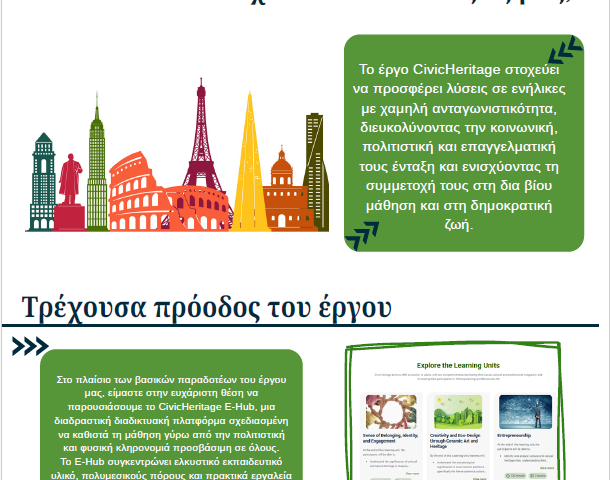Image resolution: width=610 pixels, height=480 pixels.
Task: Click the minutes duration badge on Entrepreneurship card
Action: (x=515, y=476)
